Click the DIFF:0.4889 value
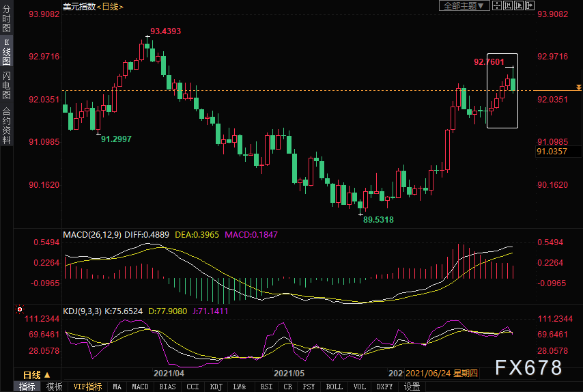This screenshot has width=583, height=392. pos(147,235)
